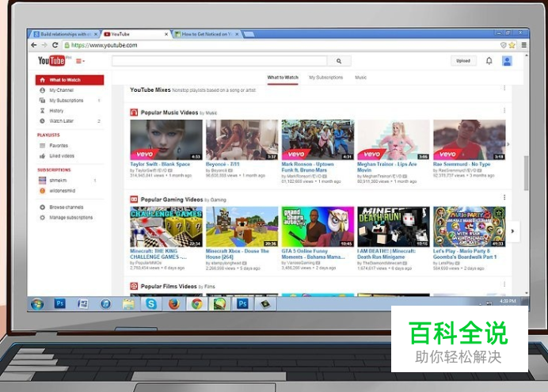This screenshot has height=392, width=548.
Task: Open iTunes from the taskbar
Action: click(105, 304)
